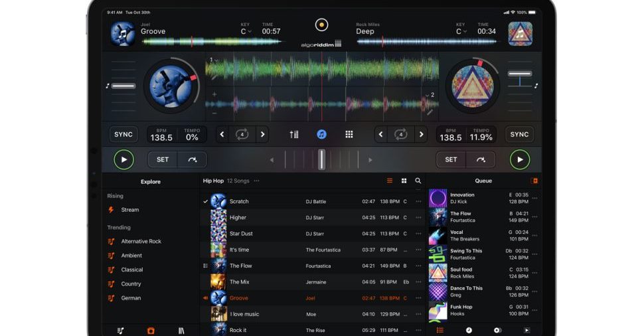Open left deck Groove album art
644x336 pixels.
point(122,34)
